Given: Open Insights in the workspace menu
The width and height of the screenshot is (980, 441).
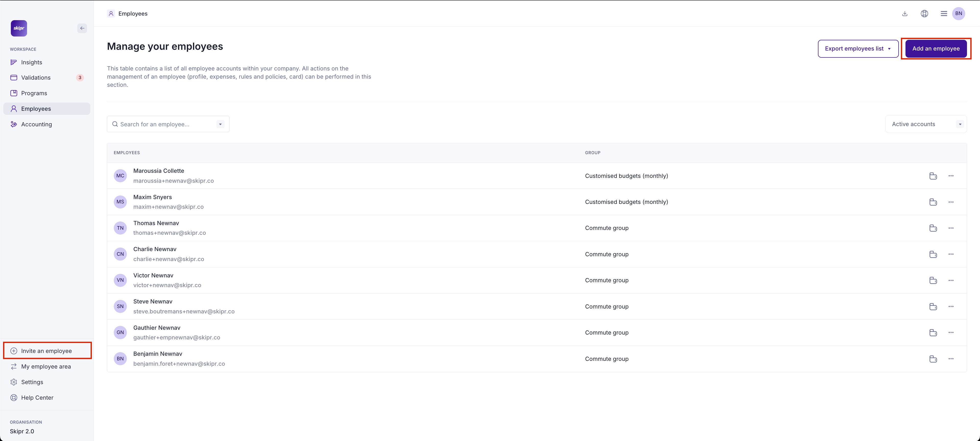Looking at the screenshot, I should click(x=32, y=63).
